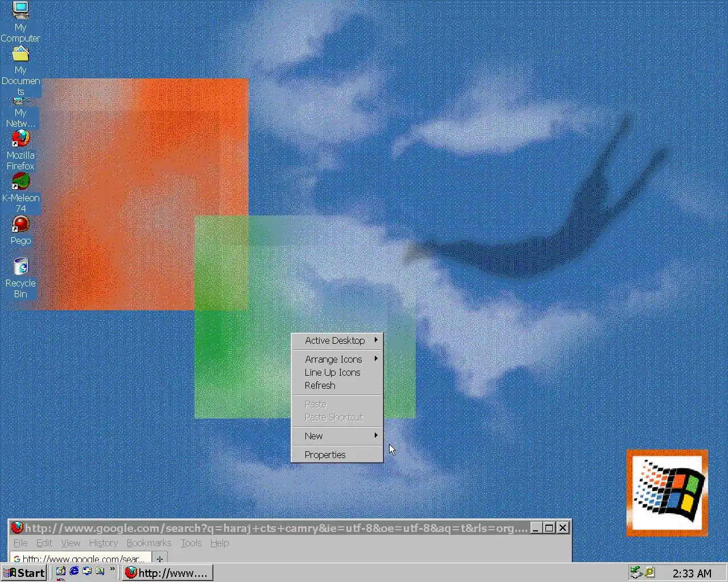Open a new tab with plus button
728x582 pixels.
click(160, 558)
